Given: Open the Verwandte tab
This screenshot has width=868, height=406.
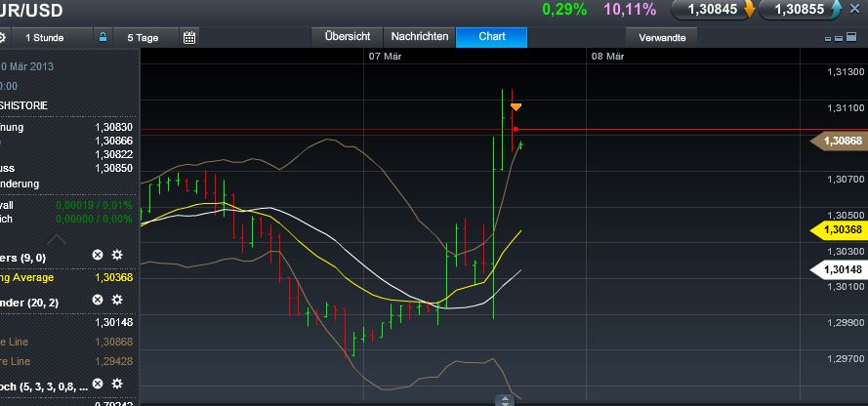Looking at the screenshot, I should click(662, 38).
